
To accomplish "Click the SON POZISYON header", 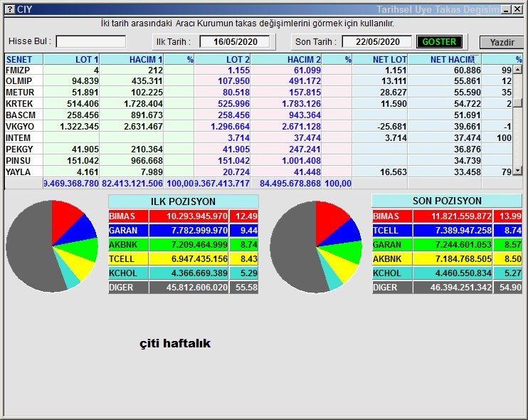I will [447, 201].
